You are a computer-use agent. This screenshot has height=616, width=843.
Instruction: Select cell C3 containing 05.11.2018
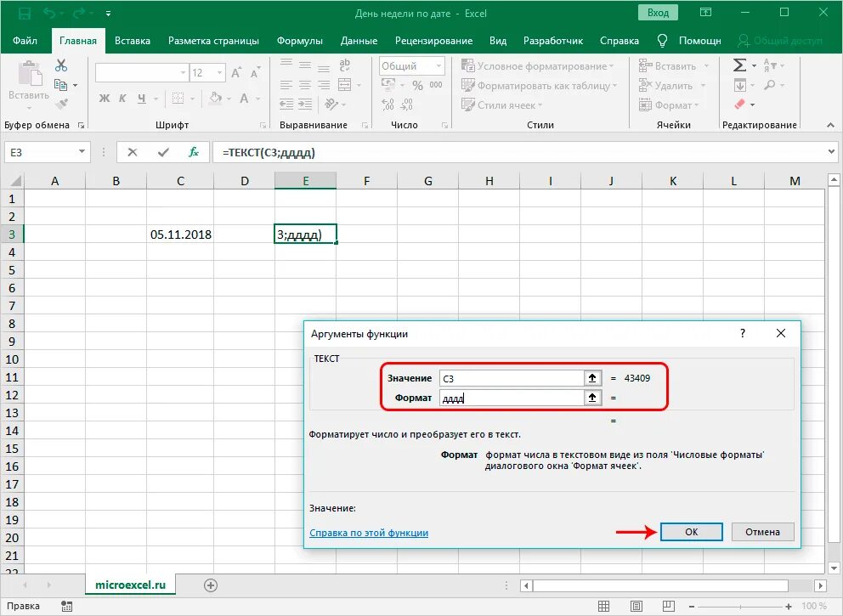click(180, 235)
